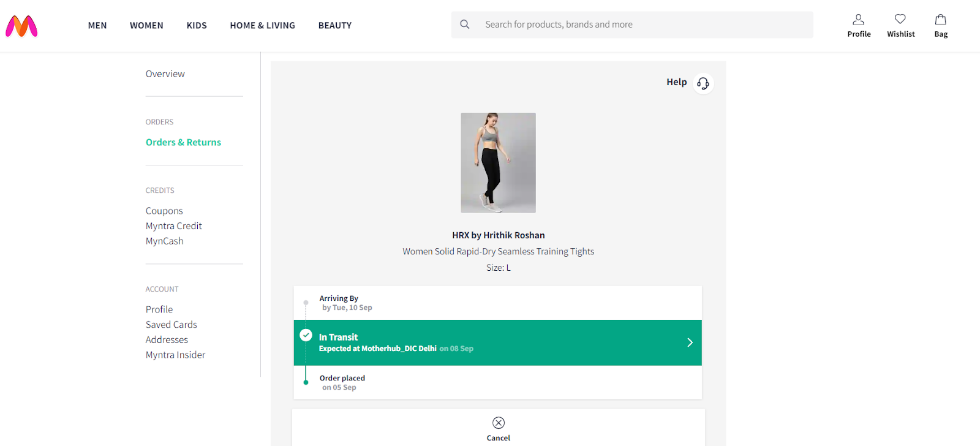Click the Myntra logo
Screen dimensions: 980x446
click(x=21, y=26)
